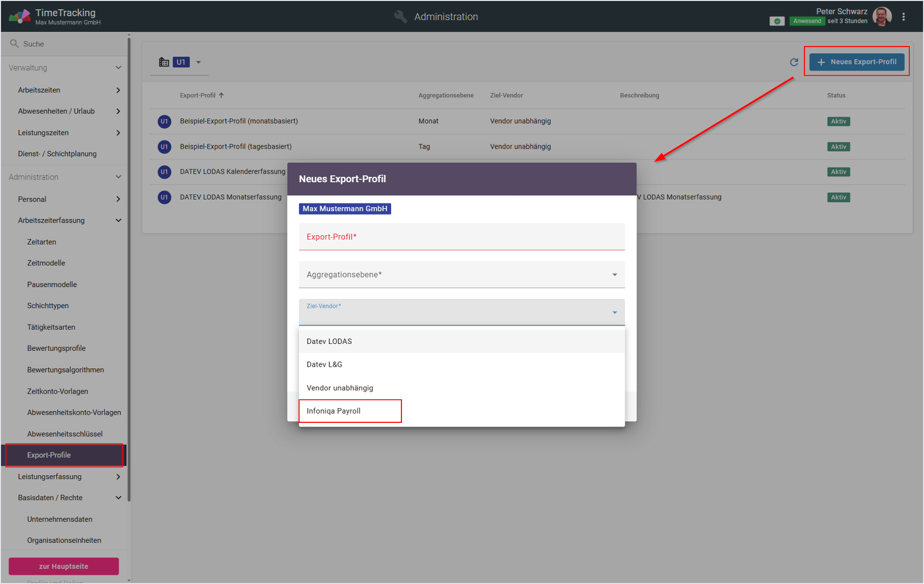Open the U1 organization unit dropdown arrow
The width and height of the screenshot is (924, 584).
[x=199, y=62]
